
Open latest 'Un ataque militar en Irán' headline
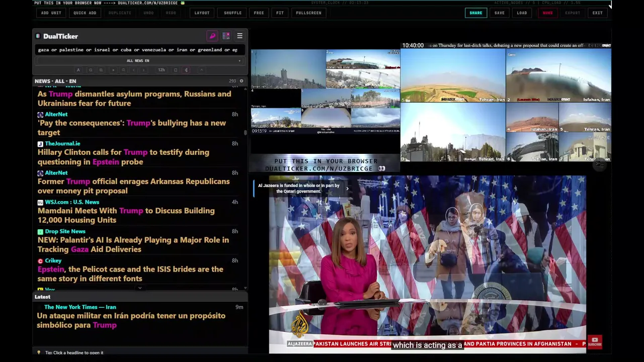[x=131, y=320]
